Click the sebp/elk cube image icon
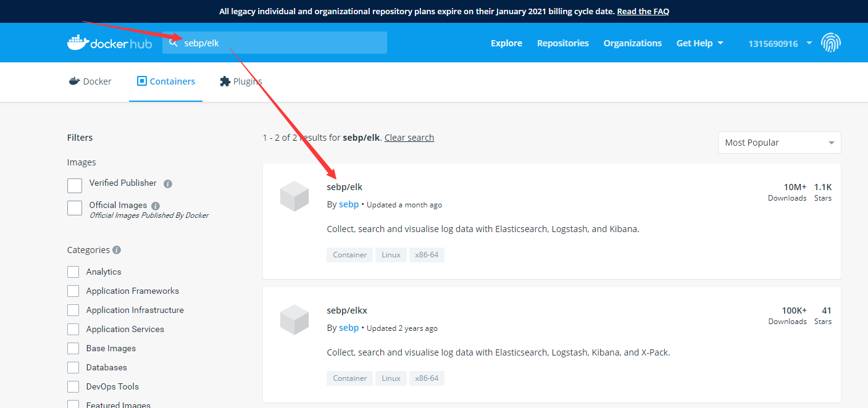This screenshot has width=868, height=408. click(x=294, y=196)
